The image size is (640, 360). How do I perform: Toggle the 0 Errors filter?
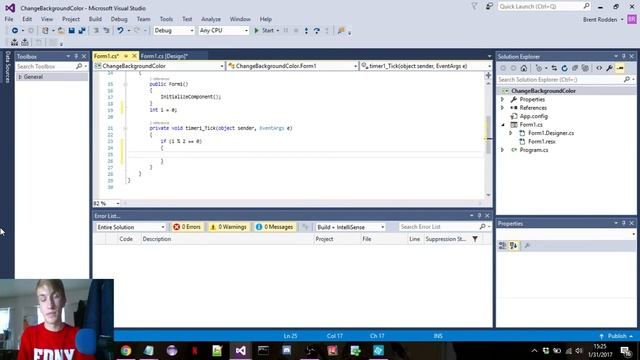[187, 227]
